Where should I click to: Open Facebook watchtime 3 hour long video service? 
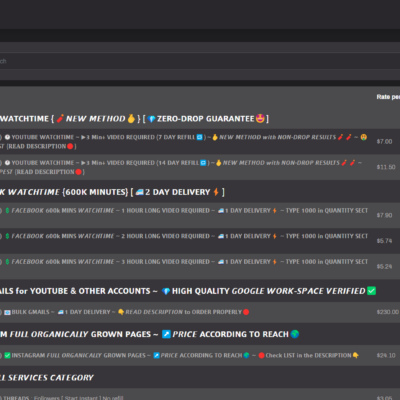tap(184, 262)
